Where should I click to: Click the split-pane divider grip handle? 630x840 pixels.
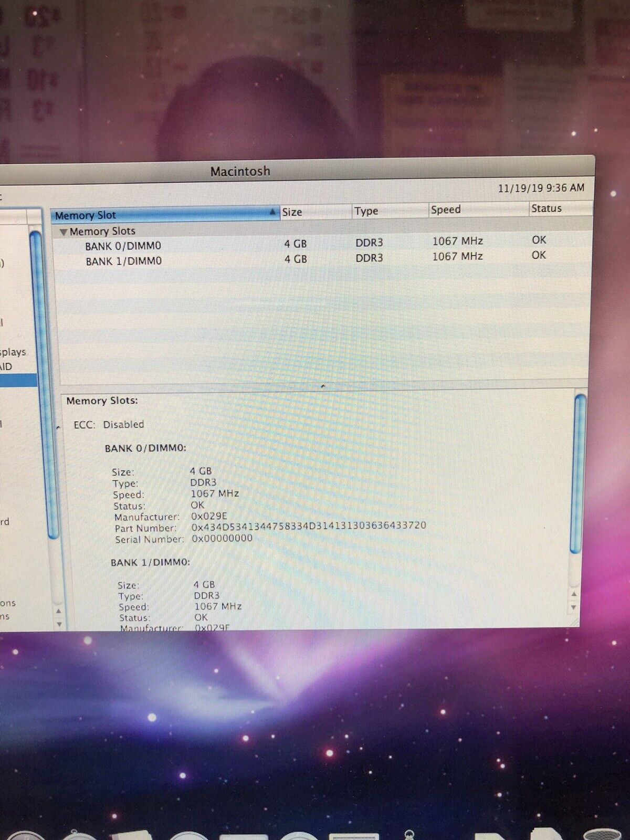pos(323,386)
